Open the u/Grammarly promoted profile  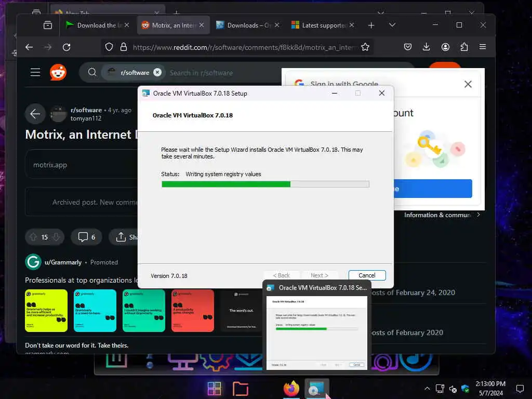(x=63, y=262)
